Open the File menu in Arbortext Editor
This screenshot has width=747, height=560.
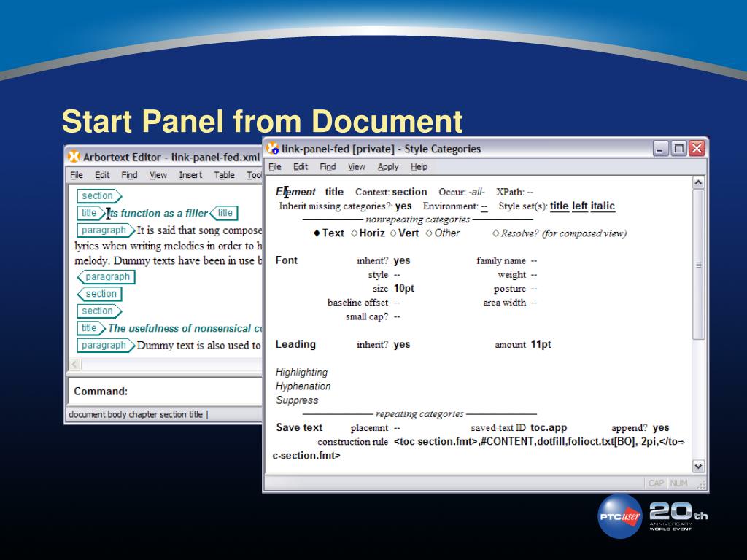(76, 175)
